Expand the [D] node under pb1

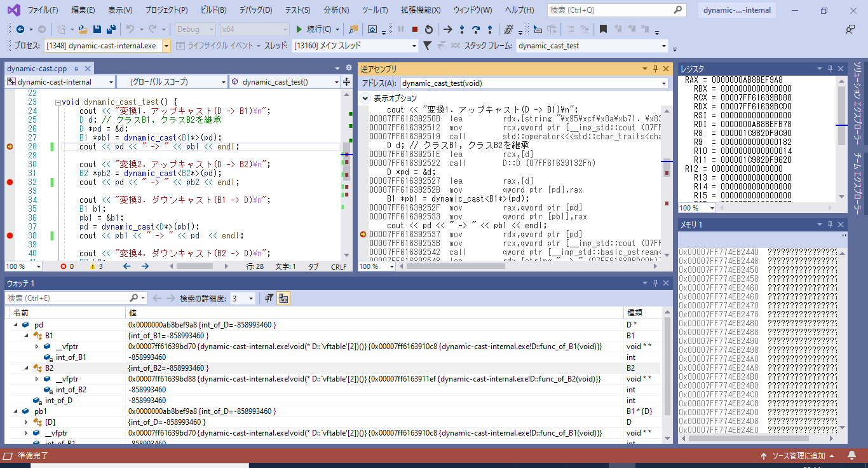pos(26,422)
